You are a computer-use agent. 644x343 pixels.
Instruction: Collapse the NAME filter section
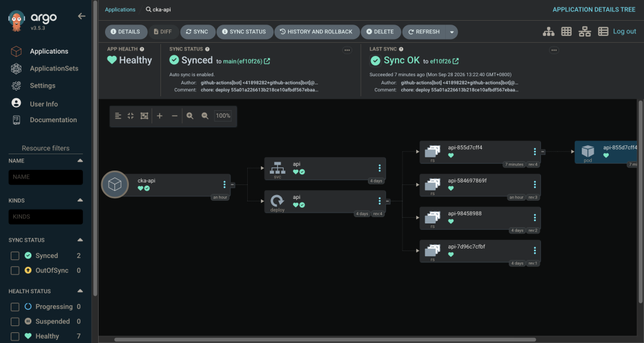point(80,160)
